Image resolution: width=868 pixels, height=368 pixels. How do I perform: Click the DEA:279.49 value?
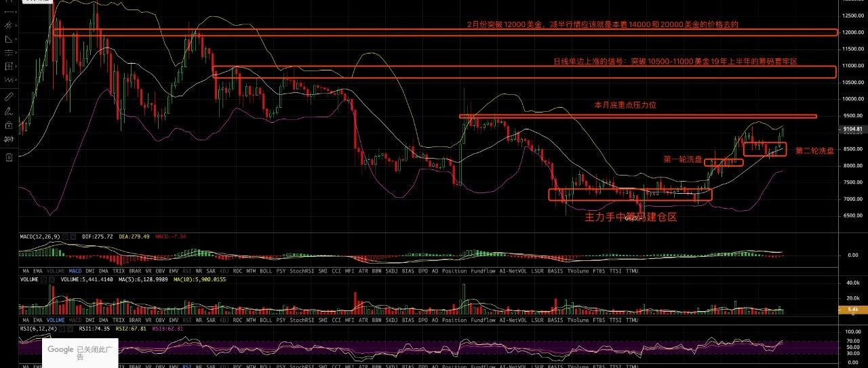point(134,237)
